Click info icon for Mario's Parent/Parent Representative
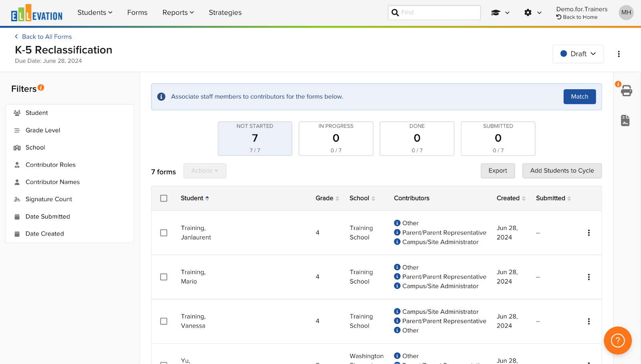641x364 pixels. point(397,276)
